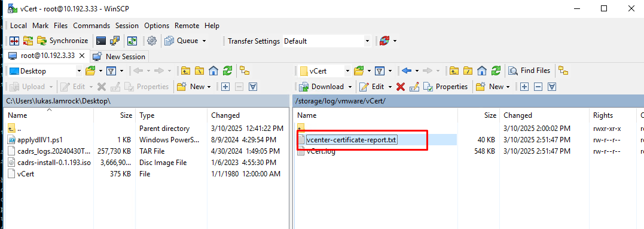Click the local Select All icon
644x229 pixels.
pos(254,87)
